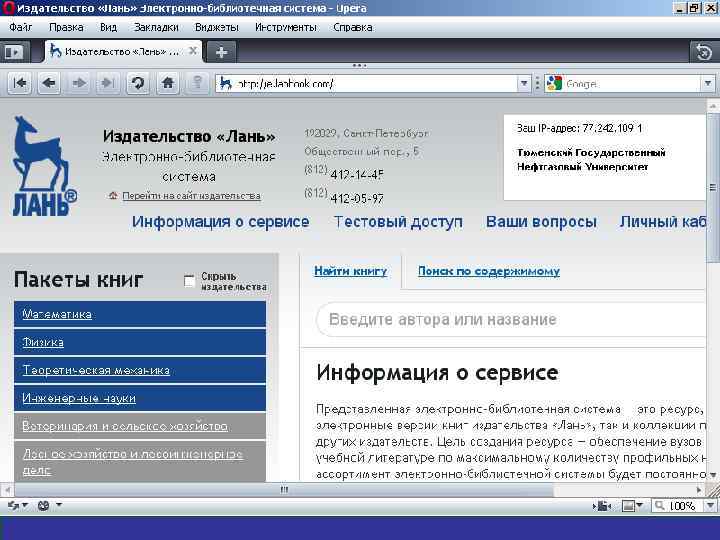Click the Google search engine icon

[554, 84]
